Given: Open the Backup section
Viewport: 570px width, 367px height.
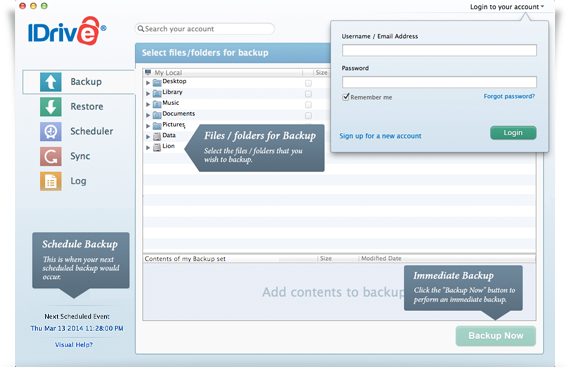Looking at the screenshot, I should point(79,82).
